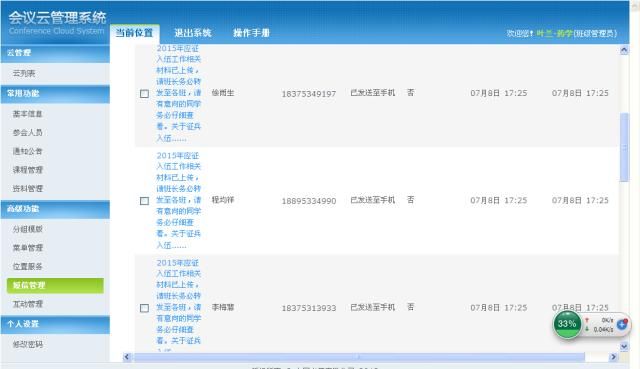Click the blue plus icon in speed widget
This screenshot has height=369, width=640.
pyautogui.click(x=622, y=325)
